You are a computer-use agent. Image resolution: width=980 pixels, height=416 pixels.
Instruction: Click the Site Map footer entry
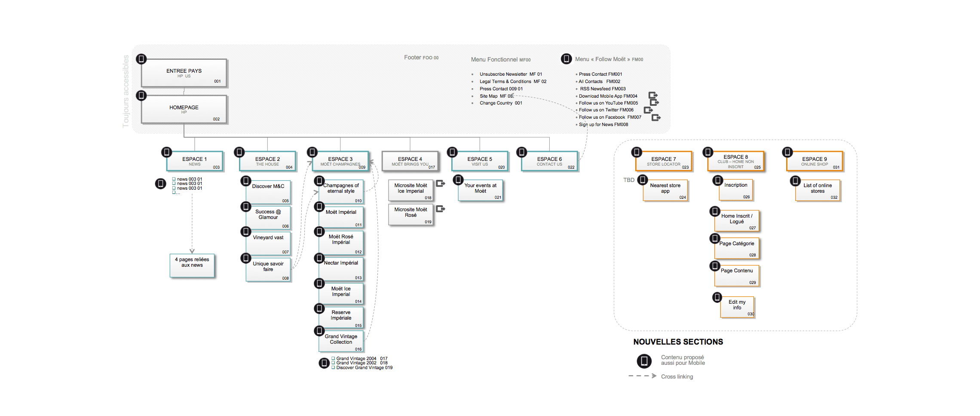pos(496,96)
